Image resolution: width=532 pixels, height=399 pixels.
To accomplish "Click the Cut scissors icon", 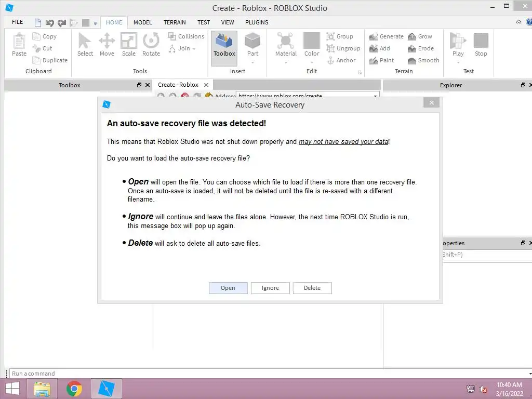I will tap(36, 48).
